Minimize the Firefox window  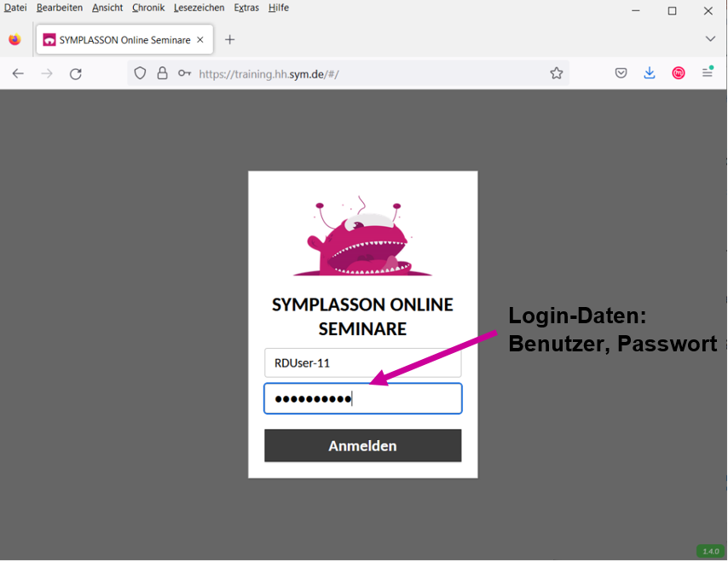[x=636, y=11]
